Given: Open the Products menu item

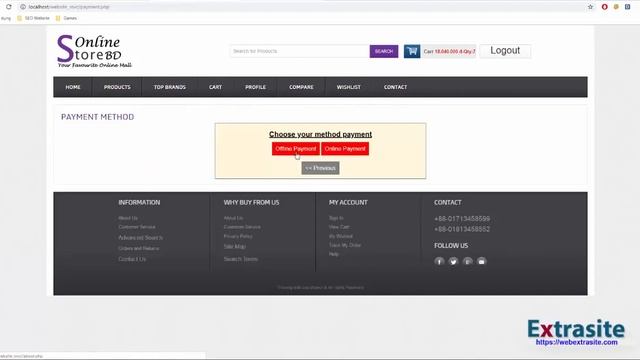Looking at the screenshot, I should [x=117, y=87].
